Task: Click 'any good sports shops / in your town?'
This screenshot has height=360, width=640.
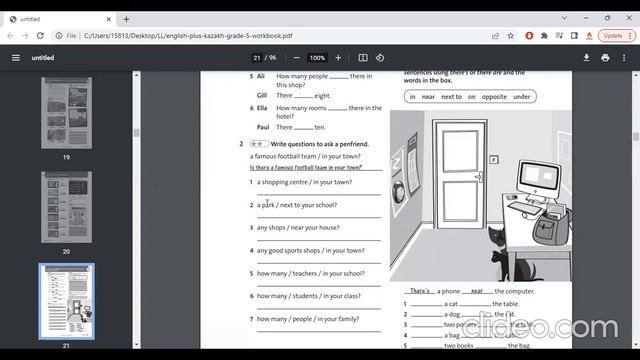Action: click(x=311, y=250)
